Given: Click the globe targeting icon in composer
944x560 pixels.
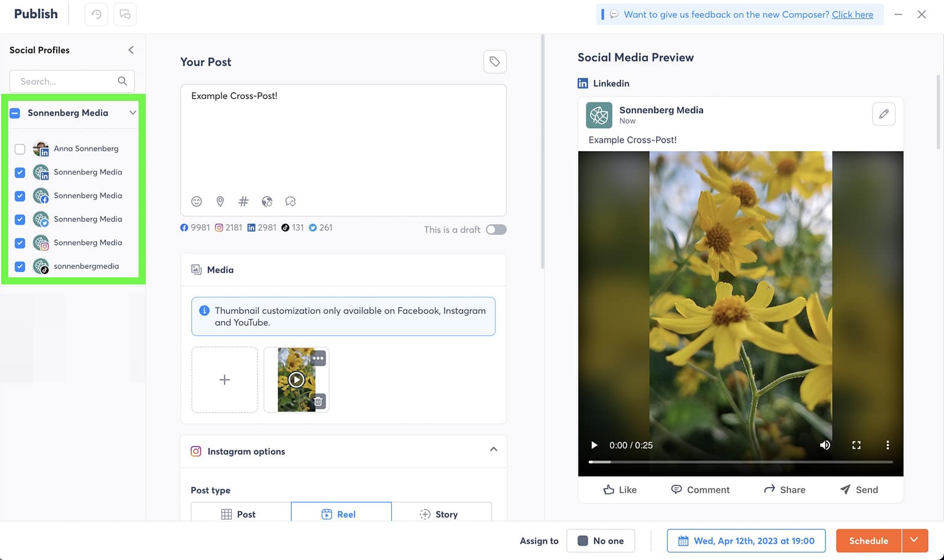Looking at the screenshot, I should coord(267,202).
